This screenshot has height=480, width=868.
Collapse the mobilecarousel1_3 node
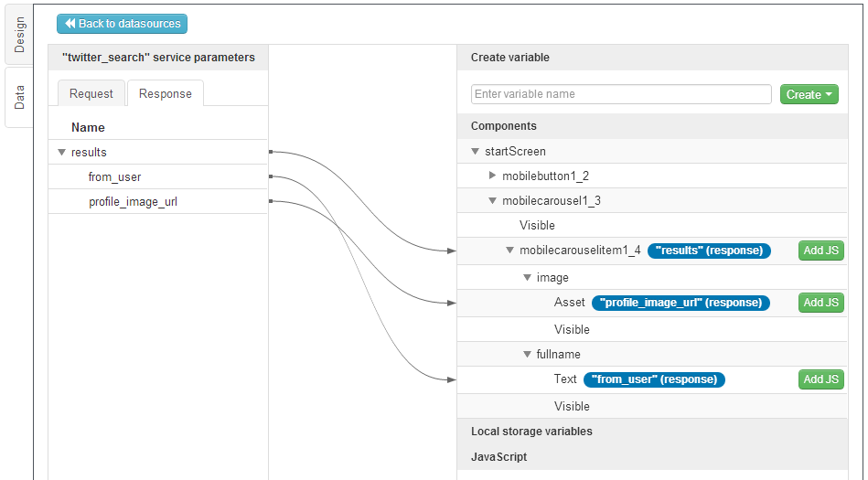click(493, 201)
